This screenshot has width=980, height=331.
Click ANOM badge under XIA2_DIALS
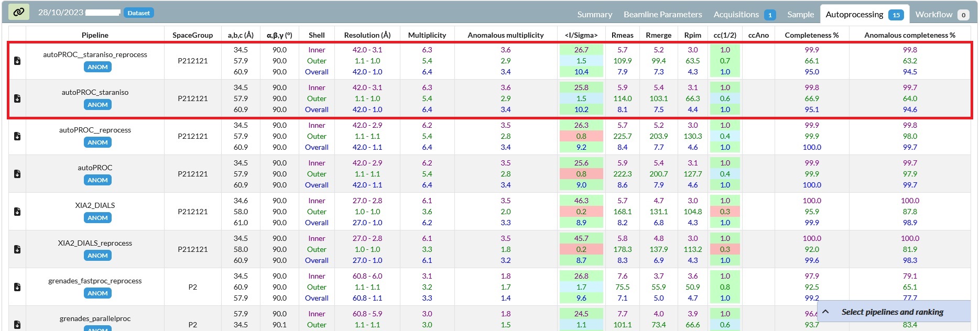point(97,218)
